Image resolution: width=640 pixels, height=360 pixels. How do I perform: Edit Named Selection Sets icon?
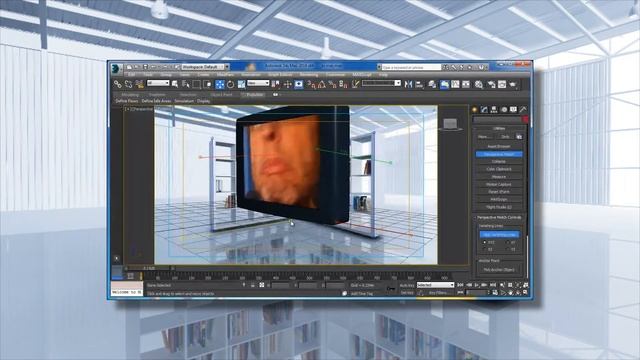click(x=356, y=84)
